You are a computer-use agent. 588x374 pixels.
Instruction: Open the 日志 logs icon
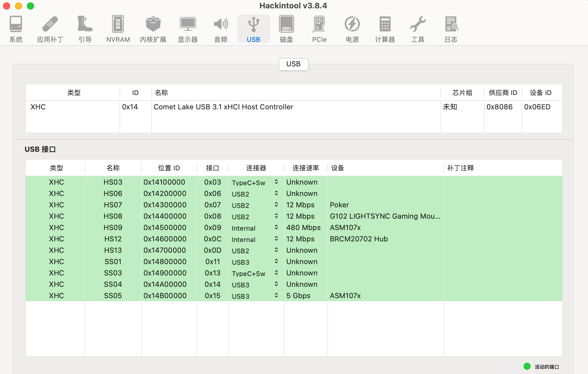tap(451, 29)
